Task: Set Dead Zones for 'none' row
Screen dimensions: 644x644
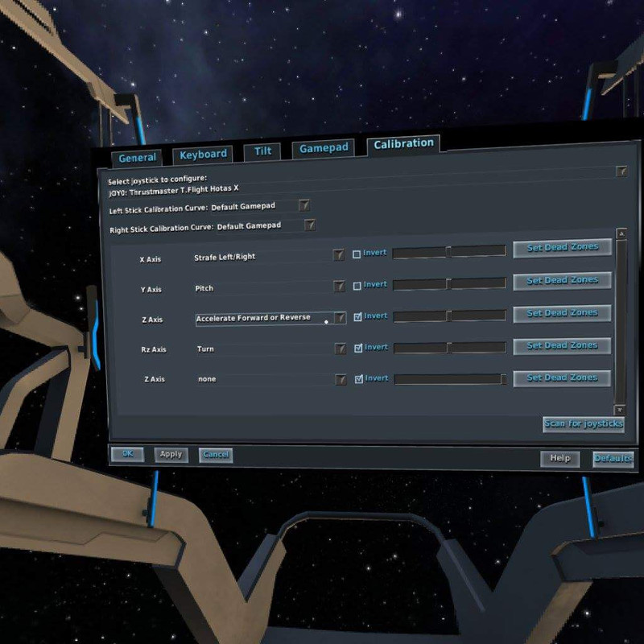Action: pos(562,378)
